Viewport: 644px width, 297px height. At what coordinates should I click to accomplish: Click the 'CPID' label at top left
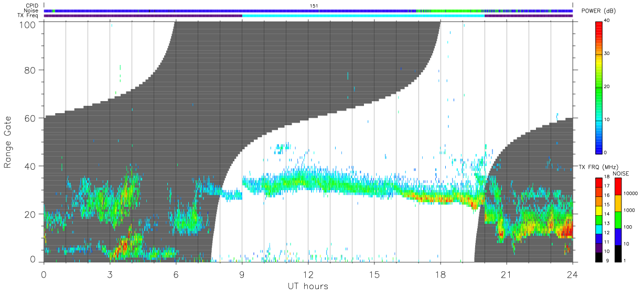[x=32, y=6]
